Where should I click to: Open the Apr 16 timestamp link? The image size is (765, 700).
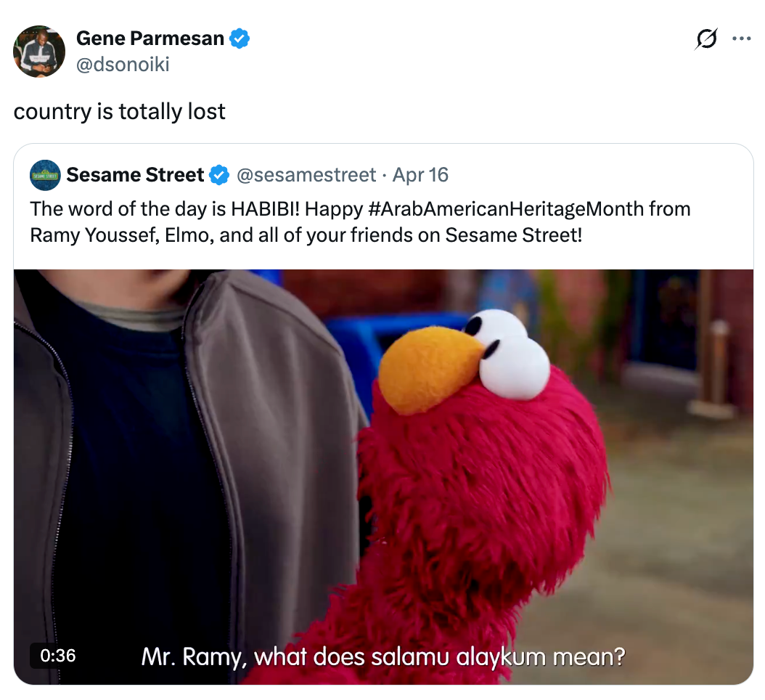(x=420, y=175)
